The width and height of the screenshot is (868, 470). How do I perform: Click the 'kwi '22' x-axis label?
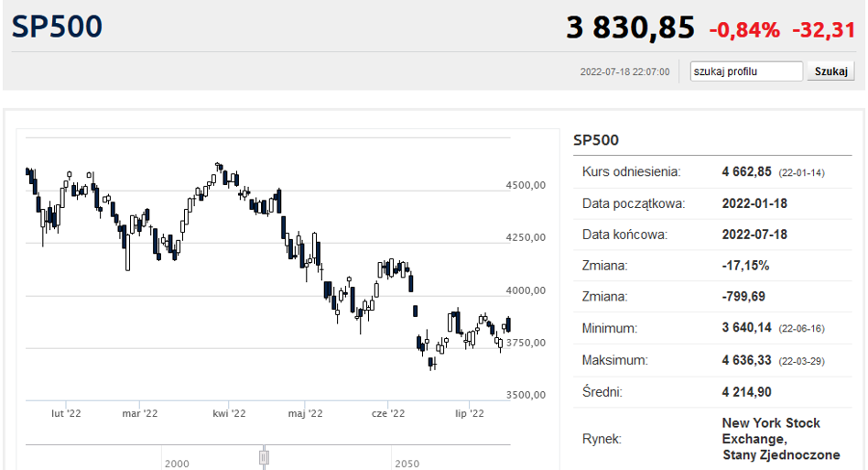tap(229, 413)
